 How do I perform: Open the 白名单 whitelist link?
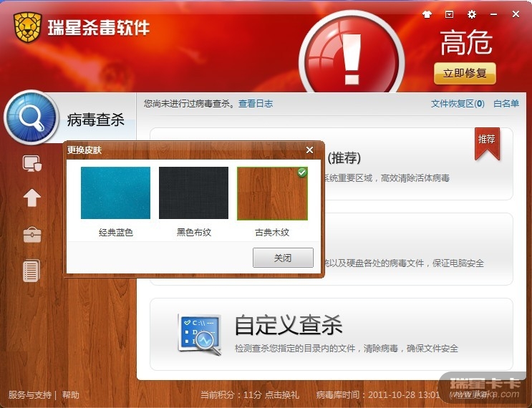pos(506,104)
